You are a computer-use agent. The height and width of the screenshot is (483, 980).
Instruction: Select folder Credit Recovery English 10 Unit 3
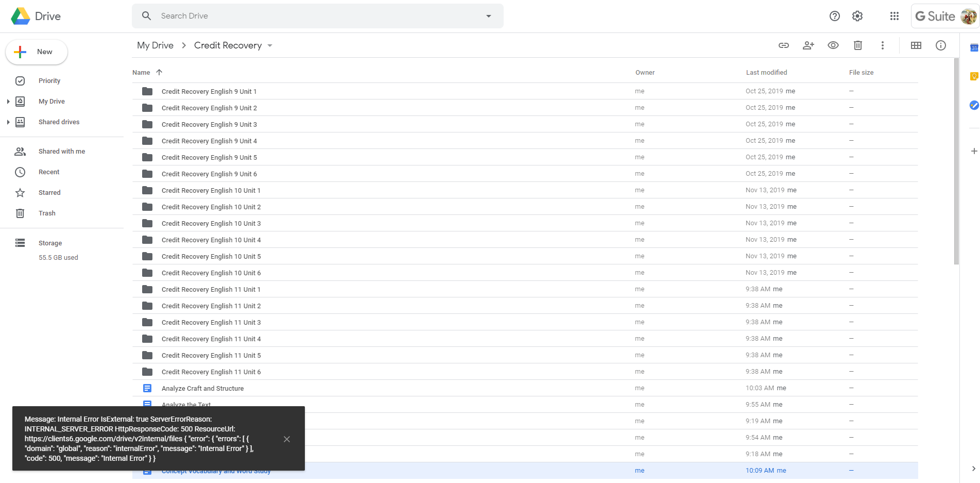(525, 223)
